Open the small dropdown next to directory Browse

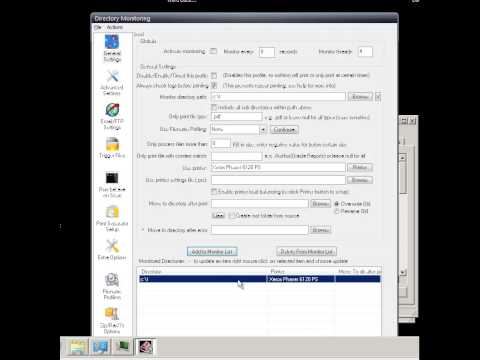pos(378,97)
